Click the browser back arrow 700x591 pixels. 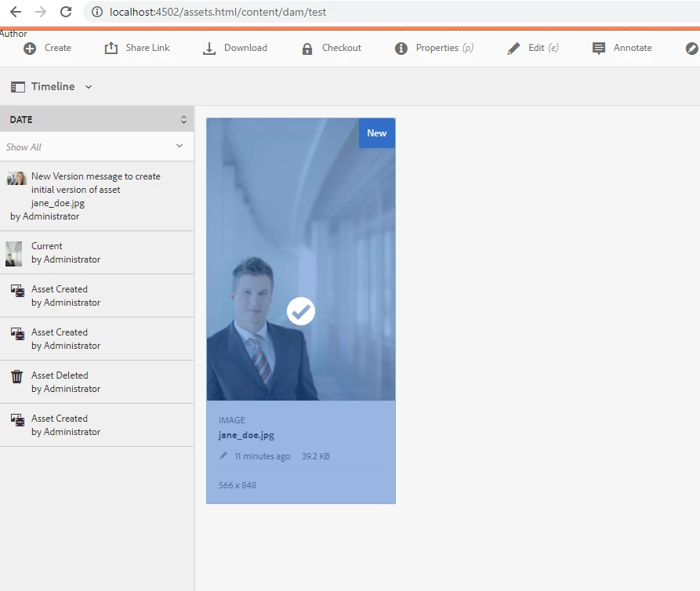(16, 12)
